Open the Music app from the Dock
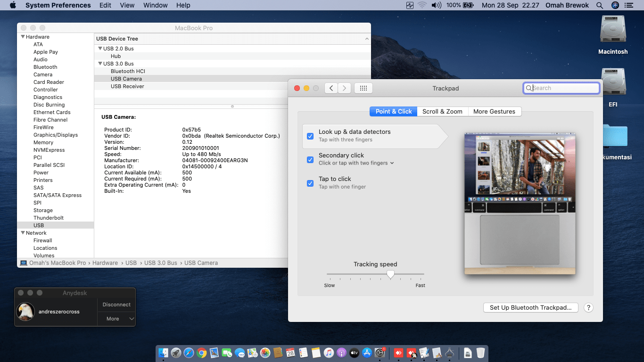The width and height of the screenshot is (644, 362). [329, 353]
